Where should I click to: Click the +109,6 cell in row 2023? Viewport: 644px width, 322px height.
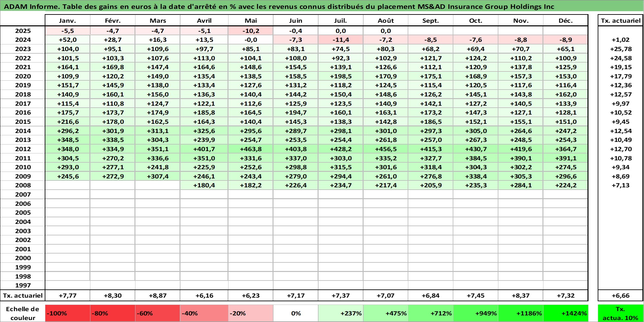157,49
